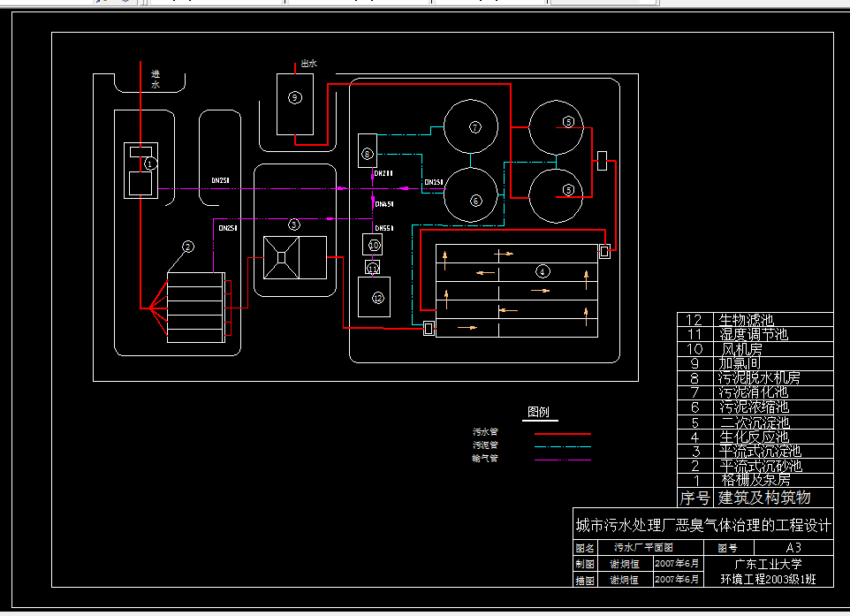Image resolution: width=850 pixels, height=616 pixels.
Task: Select the 出水 outlet label
Action: [309, 64]
